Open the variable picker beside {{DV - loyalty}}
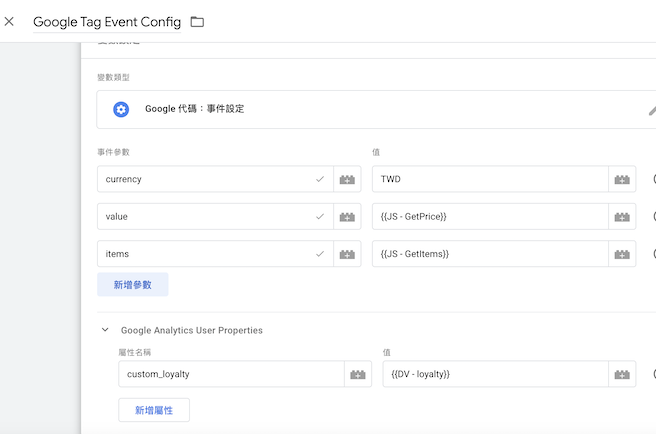The image size is (656, 434). pyautogui.click(x=622, y=374)
